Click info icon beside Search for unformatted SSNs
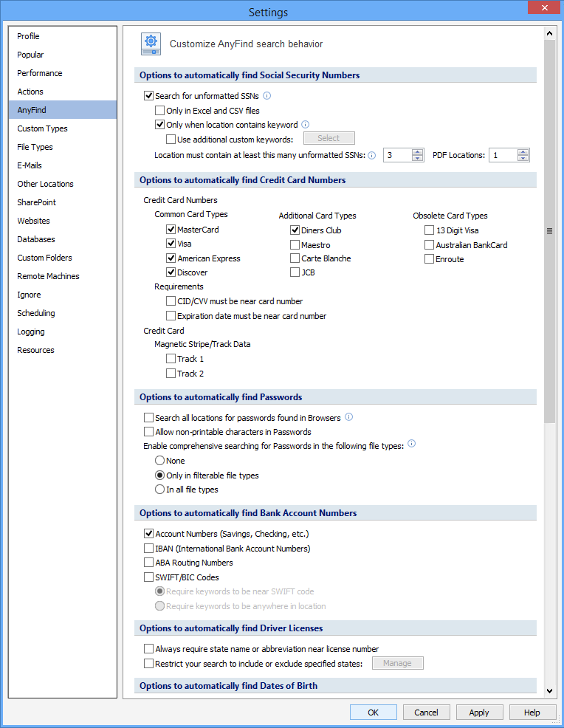 pyautogui.click(x=267, y=96)
